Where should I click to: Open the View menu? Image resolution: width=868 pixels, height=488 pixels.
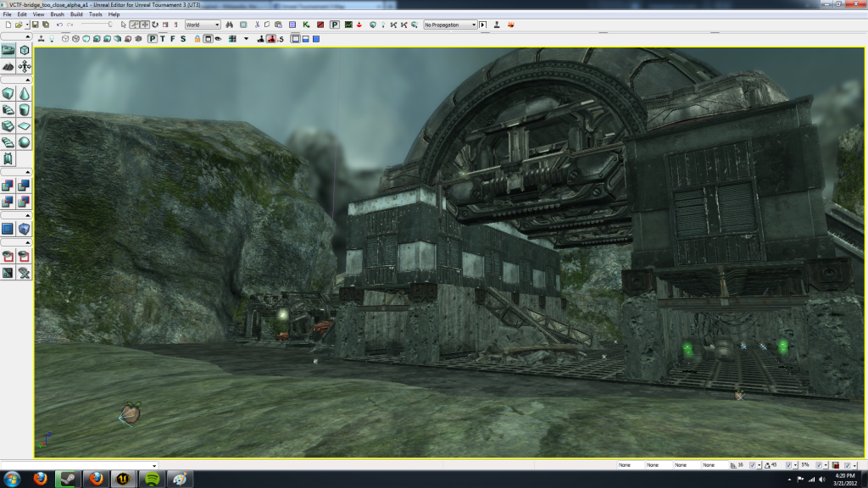click(x=38, y=14)
